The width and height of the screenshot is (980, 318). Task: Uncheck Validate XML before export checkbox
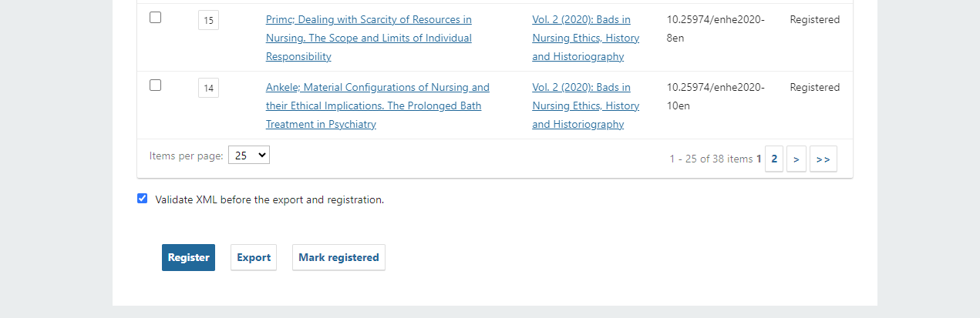(x=143, y=199)
